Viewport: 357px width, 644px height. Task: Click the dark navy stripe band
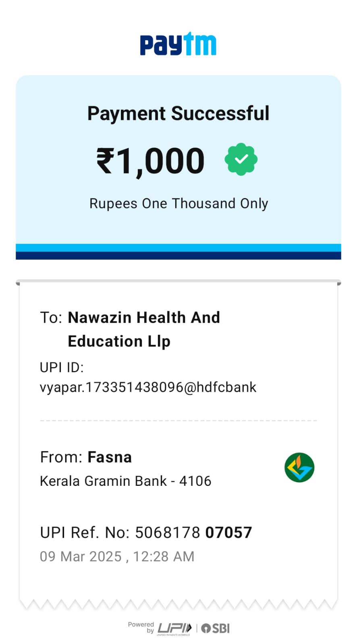(x=178, y=256)
